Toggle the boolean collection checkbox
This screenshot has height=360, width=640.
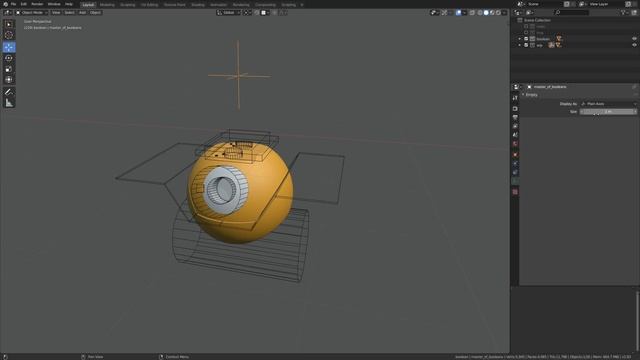coord(526,39)
